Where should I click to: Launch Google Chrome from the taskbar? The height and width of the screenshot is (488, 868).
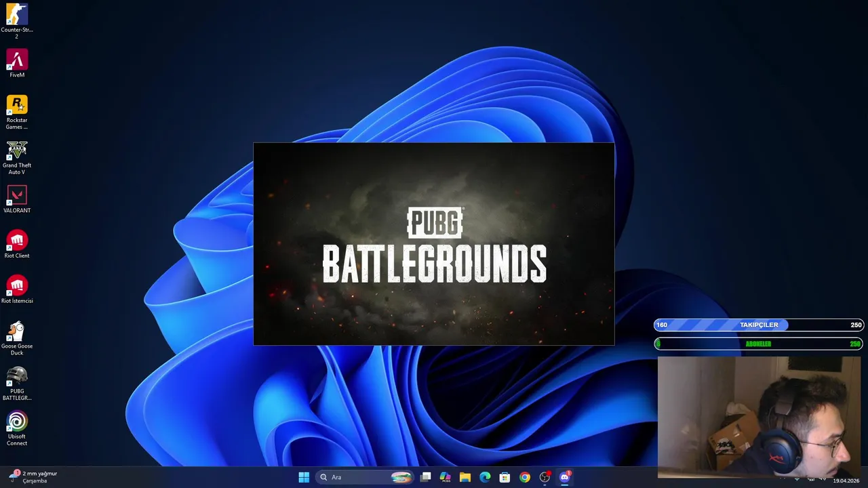525,477
